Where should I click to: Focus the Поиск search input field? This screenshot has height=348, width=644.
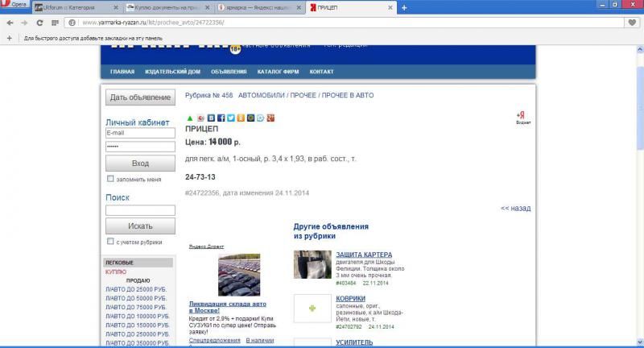[x=140, y=210]
